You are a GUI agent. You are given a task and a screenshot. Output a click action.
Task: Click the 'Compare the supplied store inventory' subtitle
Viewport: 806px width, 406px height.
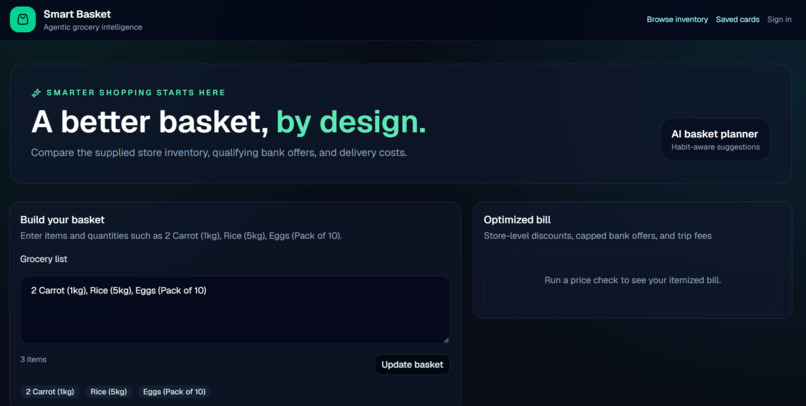tap(219, 153)
